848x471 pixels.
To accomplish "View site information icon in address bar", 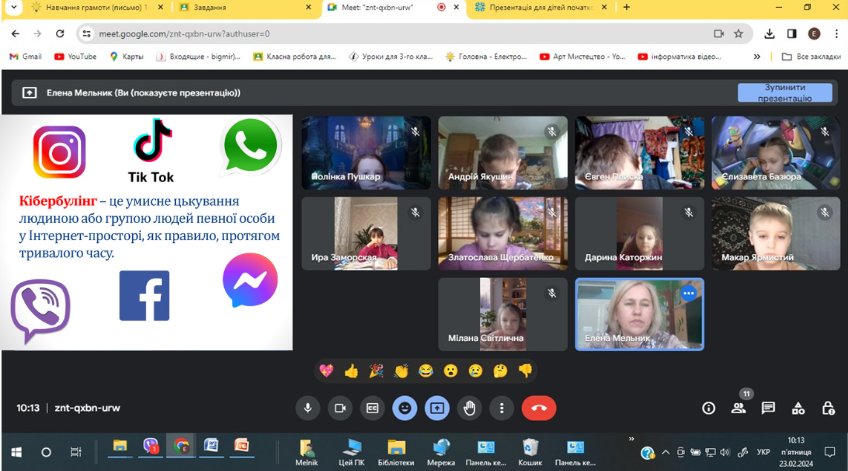I will click(x=87, y=34).
